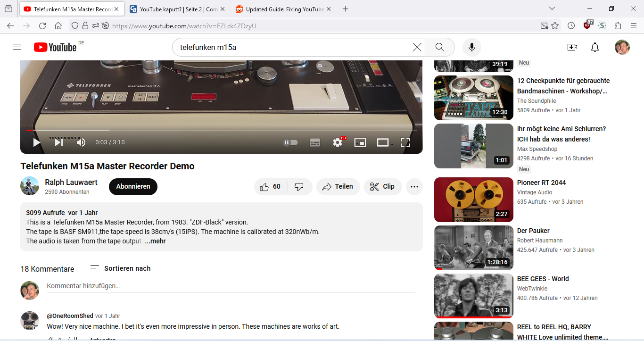Open @OneRoomShed commenter profile
Viewport: 644px width, 341px height.
pyautogui.click(x=70, y=316)
